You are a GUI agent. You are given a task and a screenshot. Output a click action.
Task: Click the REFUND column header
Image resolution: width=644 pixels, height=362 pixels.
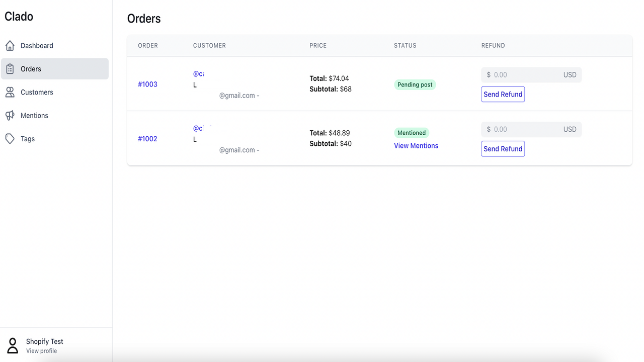(493, 46)
